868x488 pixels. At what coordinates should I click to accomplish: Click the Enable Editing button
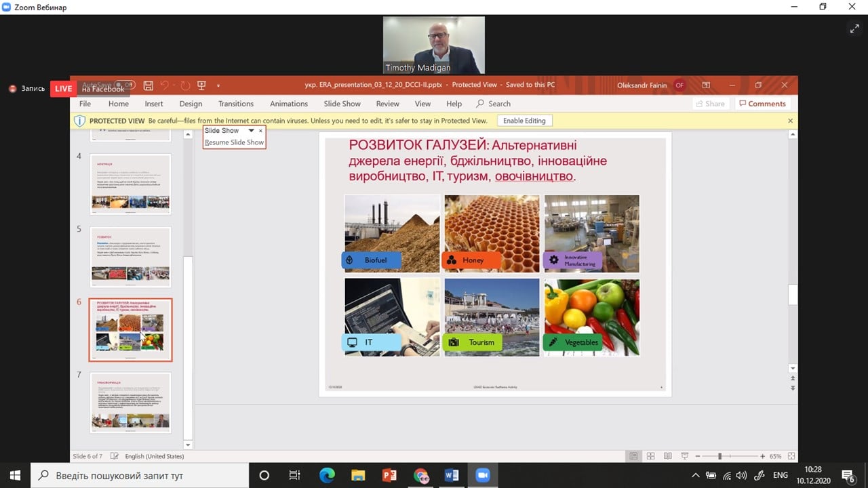coord(524,121)
